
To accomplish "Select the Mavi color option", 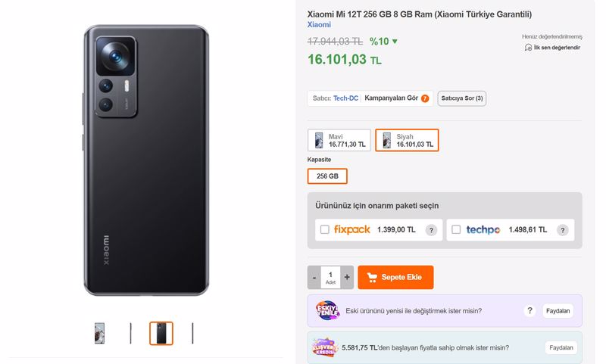I will pyautogui.click(x=339, y=140).
